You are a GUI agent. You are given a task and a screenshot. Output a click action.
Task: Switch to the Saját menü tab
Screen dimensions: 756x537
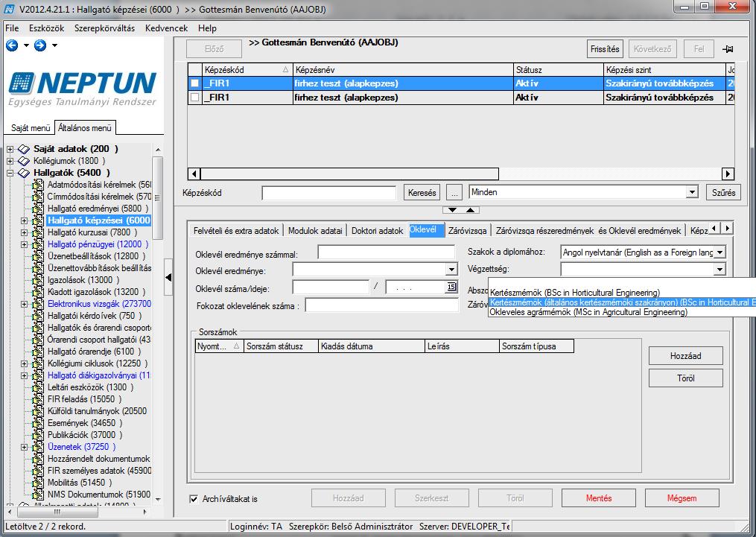(x=31, y=128)
